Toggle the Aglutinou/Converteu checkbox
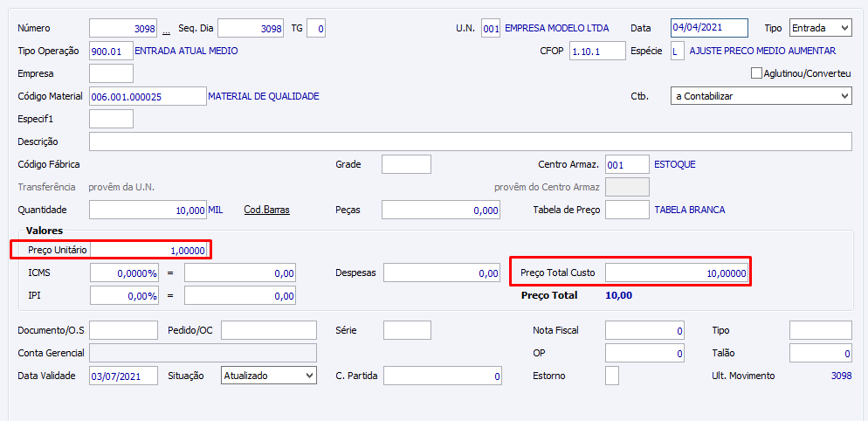The height and width of the screenshot is (421, 868). 756,73
